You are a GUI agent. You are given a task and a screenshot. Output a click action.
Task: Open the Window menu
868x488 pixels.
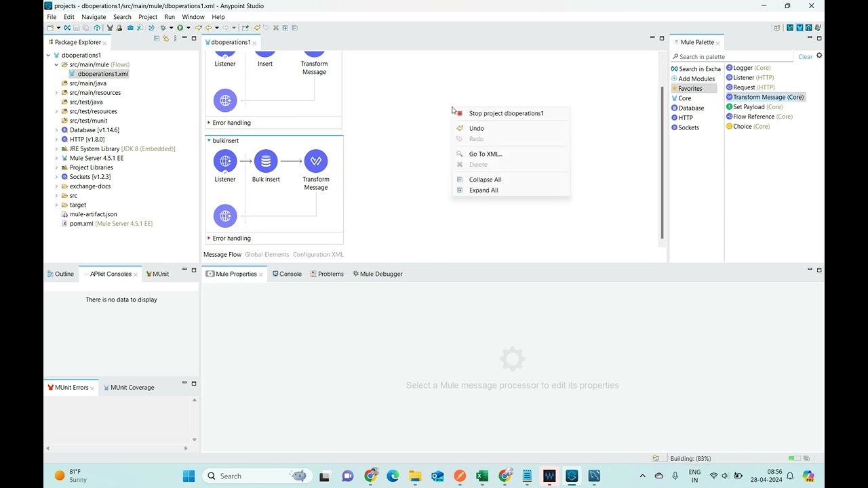tap(193, 17)
